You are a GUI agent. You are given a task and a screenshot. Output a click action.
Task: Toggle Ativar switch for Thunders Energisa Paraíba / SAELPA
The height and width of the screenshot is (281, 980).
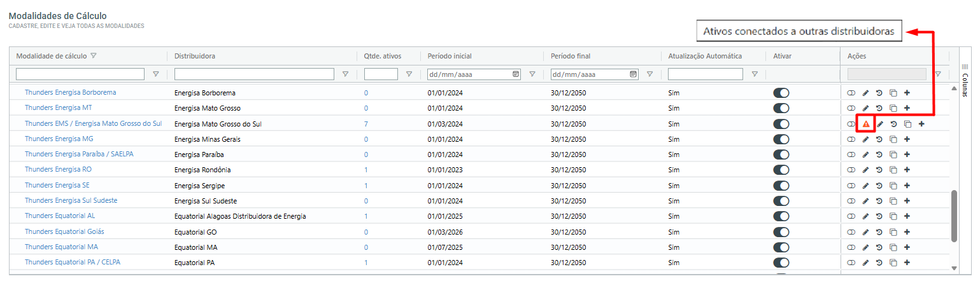781,154
